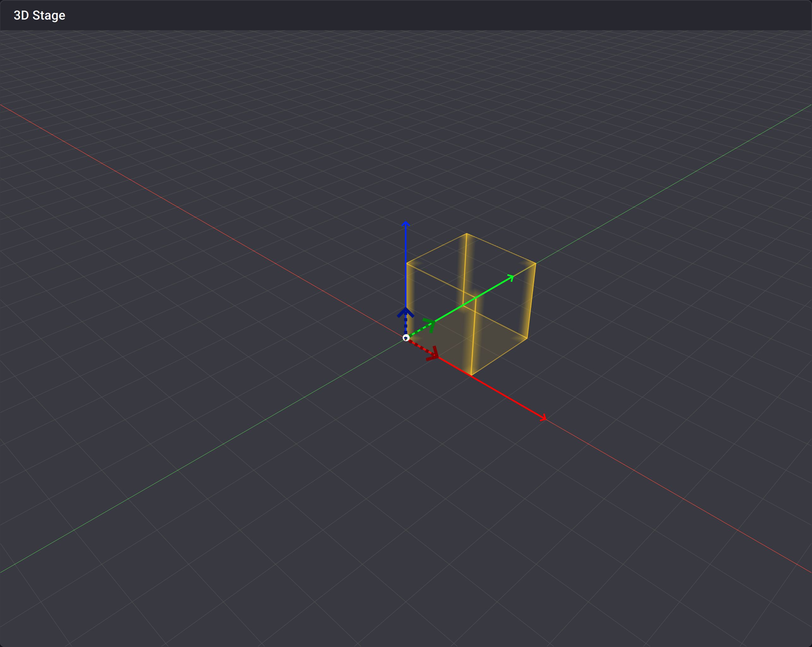Click thin red grid axis line left of origin
Viewport: 812px width, 647px height.
pyautogui.click(x=226, y=235)
